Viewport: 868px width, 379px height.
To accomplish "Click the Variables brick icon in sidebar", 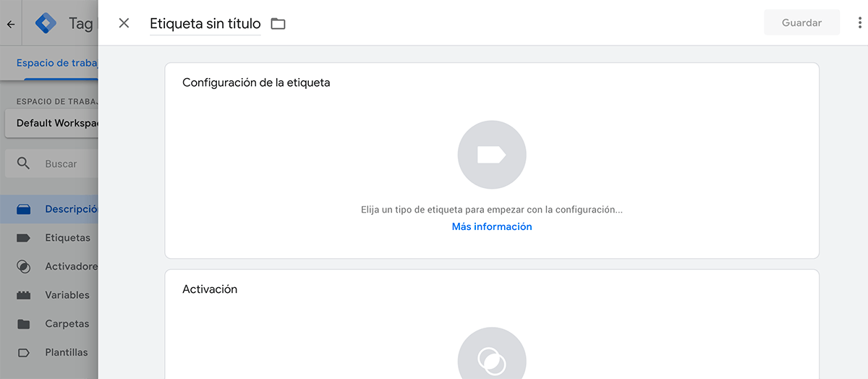I will click(x=24, y=295).
